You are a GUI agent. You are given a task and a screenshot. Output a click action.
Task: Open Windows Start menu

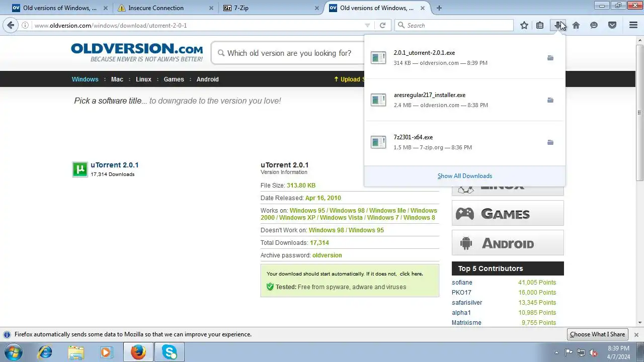click(x=14, y=352)
